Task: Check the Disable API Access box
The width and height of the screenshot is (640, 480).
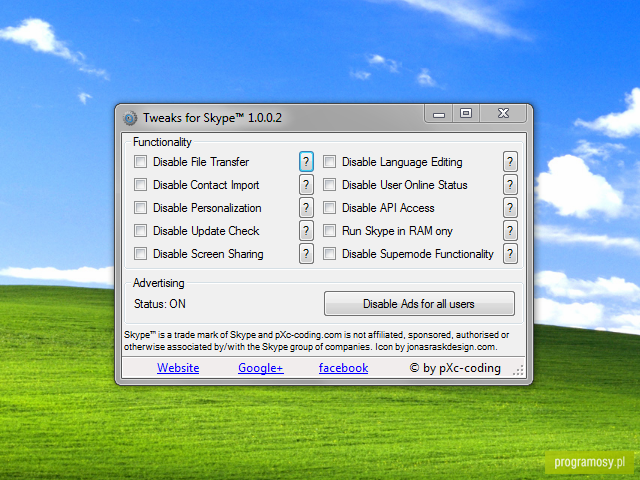Action: click(329, 208)
